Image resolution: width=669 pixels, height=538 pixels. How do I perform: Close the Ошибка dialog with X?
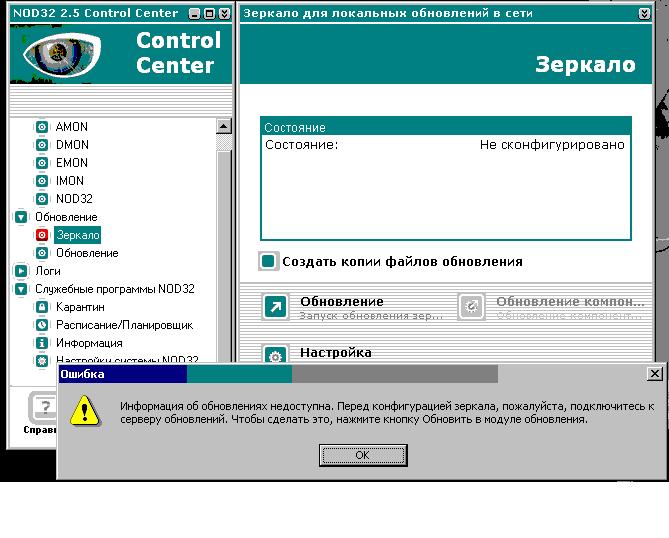(655, 374)
